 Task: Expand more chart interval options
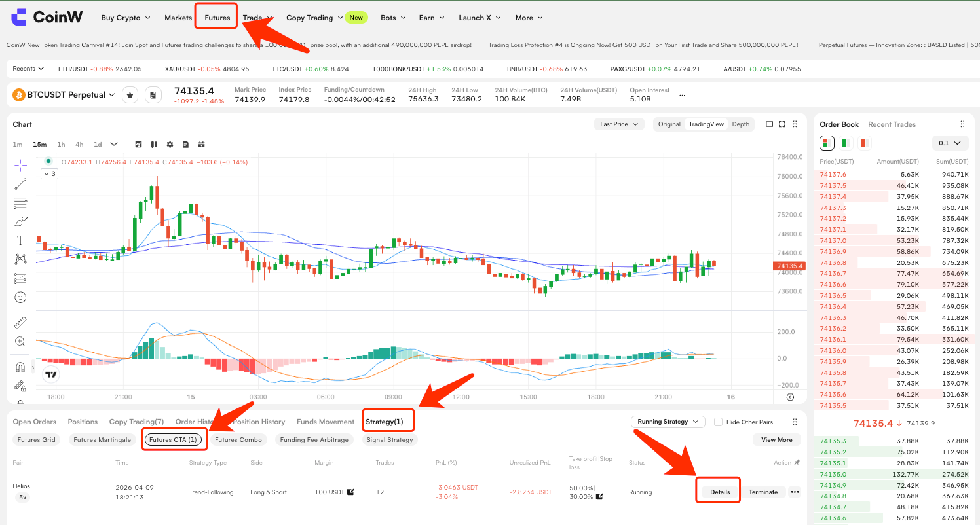click(x=115, y=144)
